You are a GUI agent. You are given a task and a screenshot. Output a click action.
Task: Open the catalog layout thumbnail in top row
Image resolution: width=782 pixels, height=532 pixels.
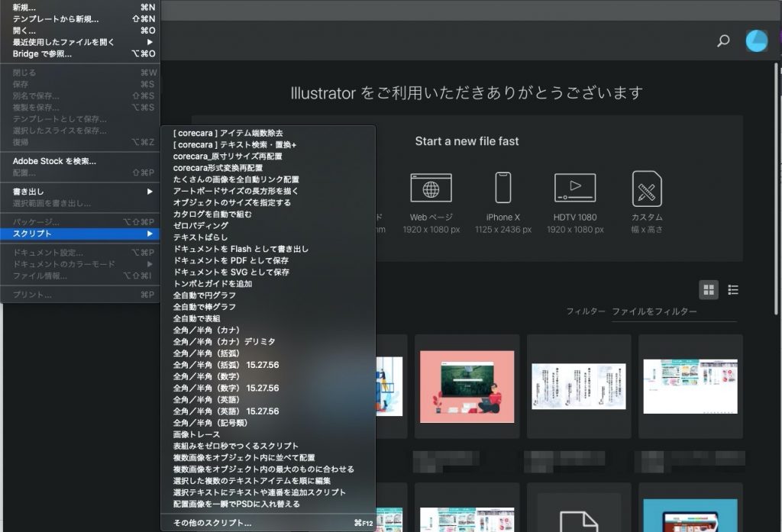pos(690,386)
